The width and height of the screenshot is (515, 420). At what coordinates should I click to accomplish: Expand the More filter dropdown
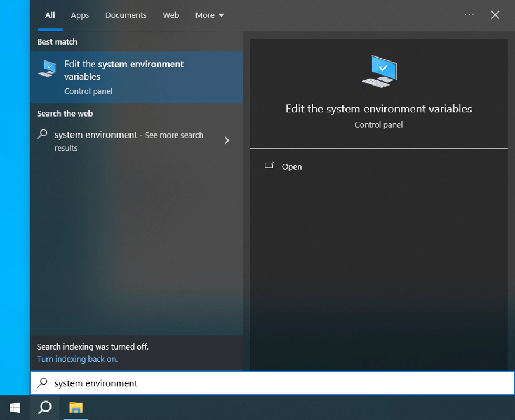tap(209, 15)
